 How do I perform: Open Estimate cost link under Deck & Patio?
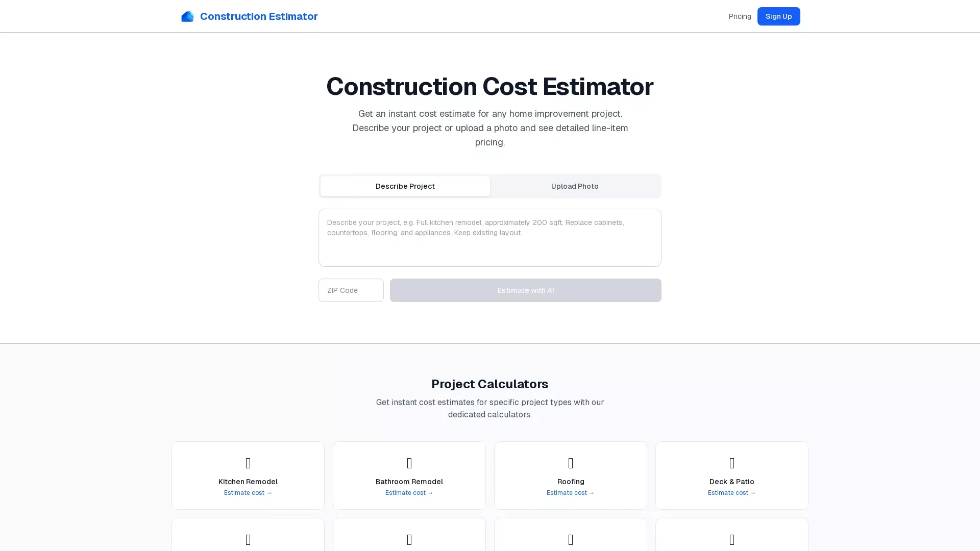click(732, 493)
